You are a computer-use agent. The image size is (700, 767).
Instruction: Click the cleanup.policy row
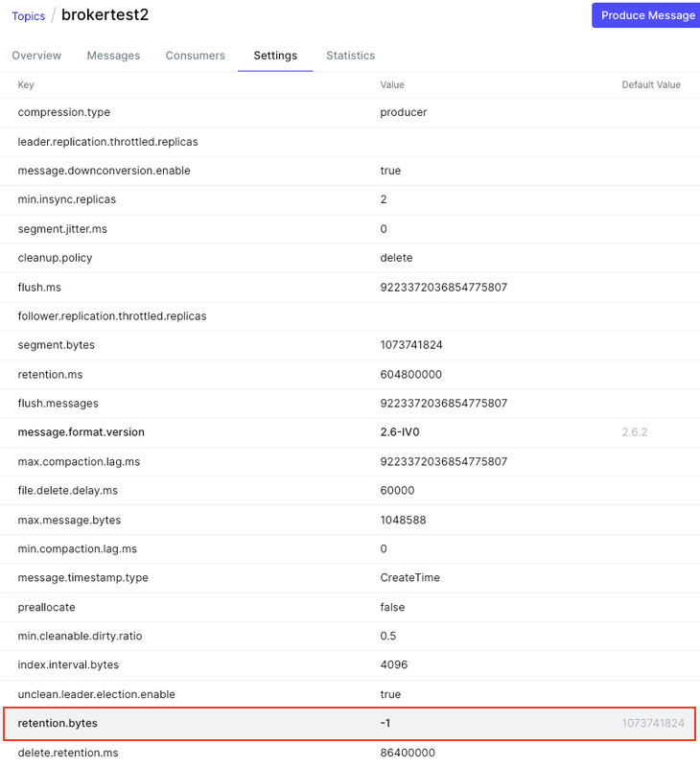pyautogui.click(x=350, y=257)
